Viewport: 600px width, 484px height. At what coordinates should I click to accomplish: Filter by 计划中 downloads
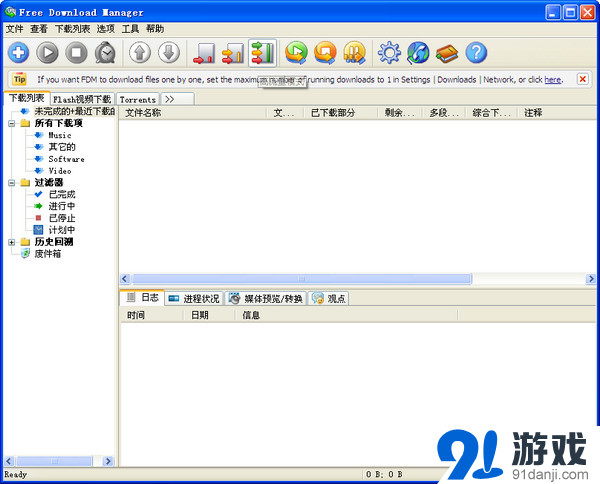point(62,230)
